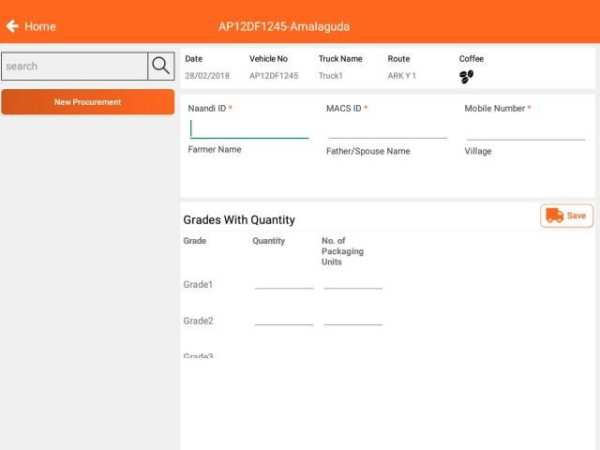This screenshot has width=600, height=450.
Task: Click Grade2 No. of Packaging Units field
Action: coord(353,320)
